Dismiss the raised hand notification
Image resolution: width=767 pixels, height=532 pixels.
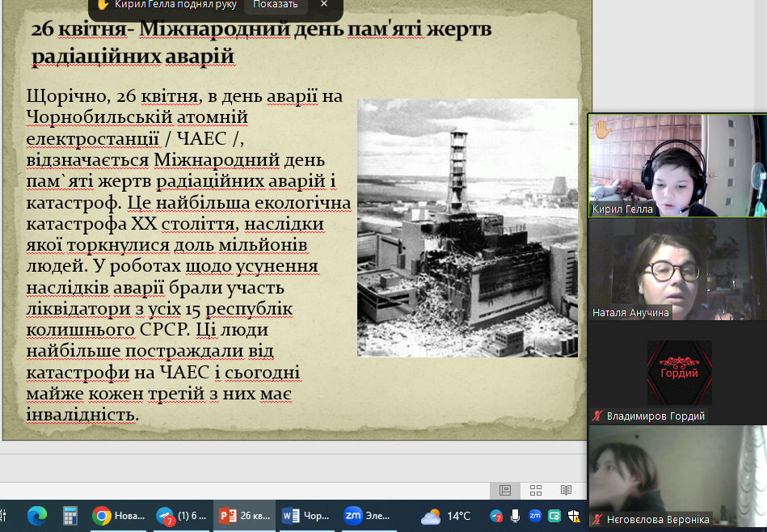(x=324, y=4)
